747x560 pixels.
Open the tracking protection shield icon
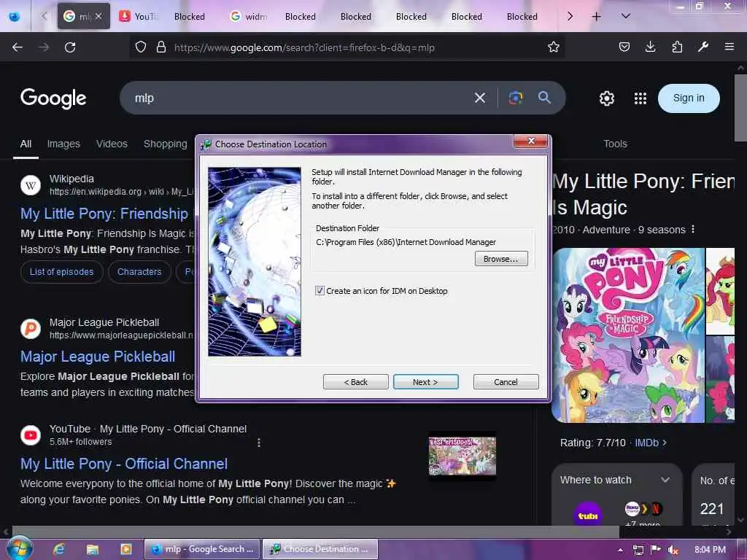(141, 47)
